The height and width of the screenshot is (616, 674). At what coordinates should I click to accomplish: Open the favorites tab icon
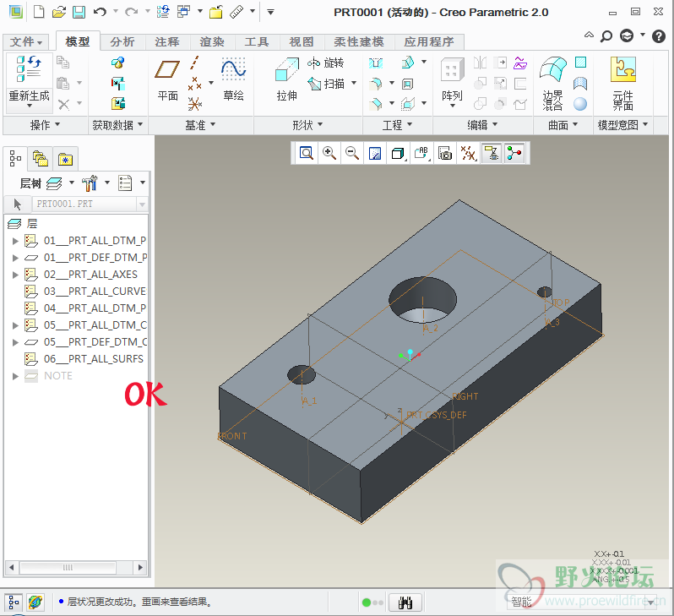pos(65,159)
